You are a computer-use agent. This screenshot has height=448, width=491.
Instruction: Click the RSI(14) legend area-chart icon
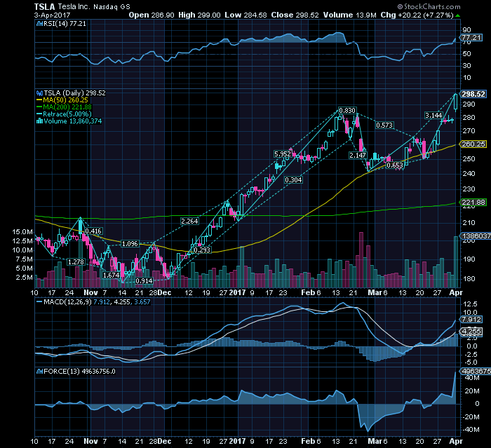pyautogui.click(x=39, y=23)
